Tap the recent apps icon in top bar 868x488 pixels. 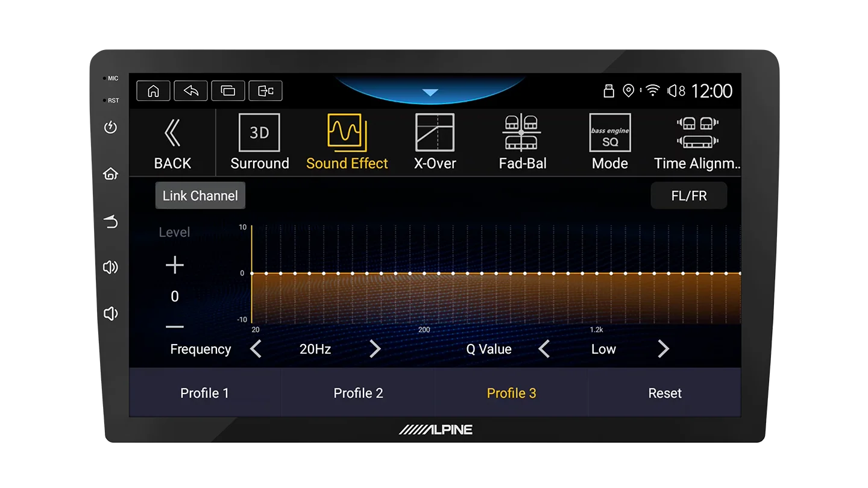(x=228, y=90)
